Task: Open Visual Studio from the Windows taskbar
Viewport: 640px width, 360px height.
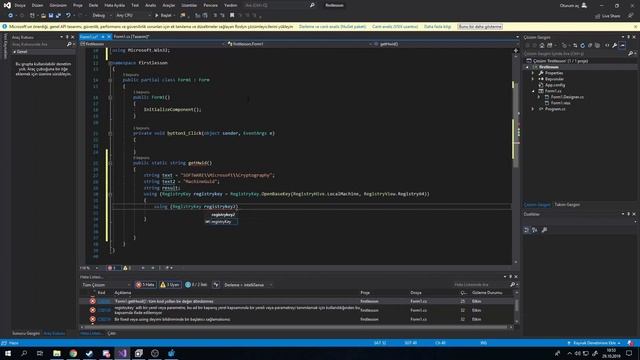Action: (x=122, y=353)
